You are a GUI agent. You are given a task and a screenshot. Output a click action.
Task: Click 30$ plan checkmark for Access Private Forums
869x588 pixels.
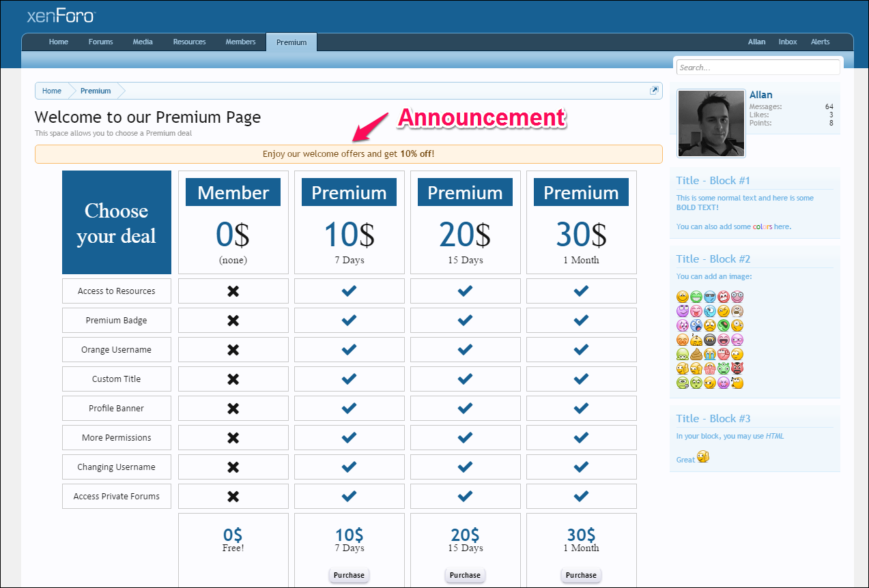(581, 496)
